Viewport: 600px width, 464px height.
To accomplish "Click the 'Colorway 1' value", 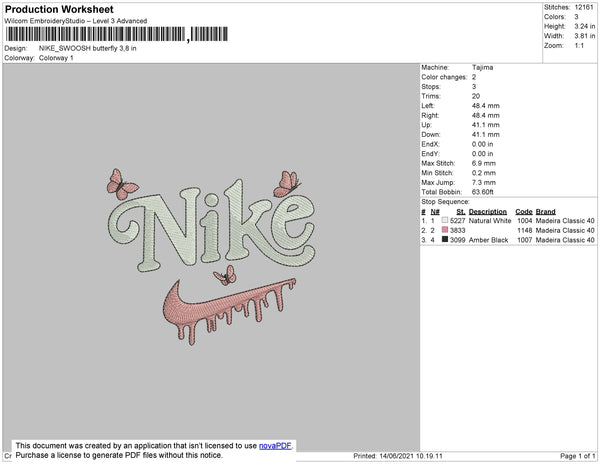I will 56,58.
